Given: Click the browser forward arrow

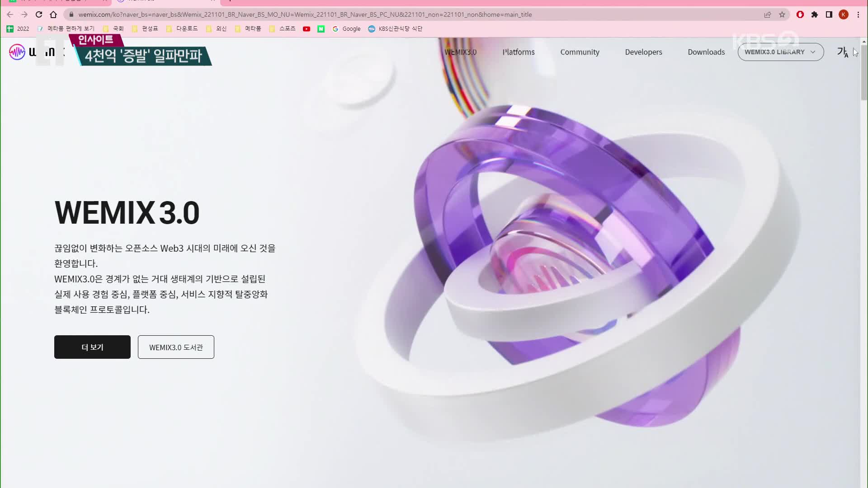Looking at the screenshot, I should [24, 14].
